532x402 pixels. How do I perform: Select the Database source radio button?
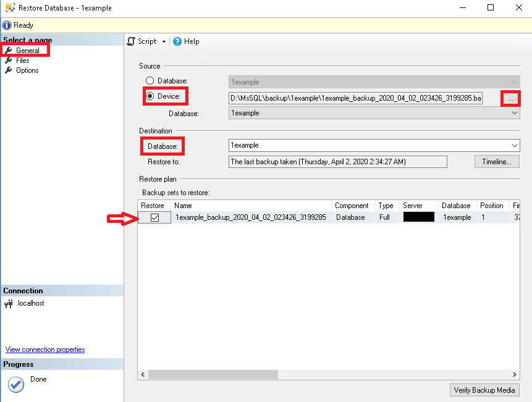(x=150, y=81)
